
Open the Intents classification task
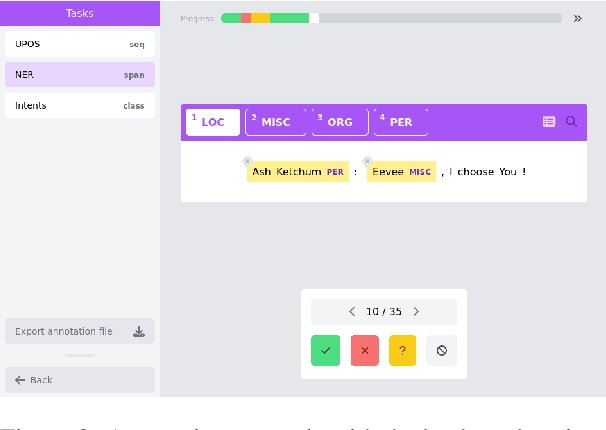[x=80, y=105]
